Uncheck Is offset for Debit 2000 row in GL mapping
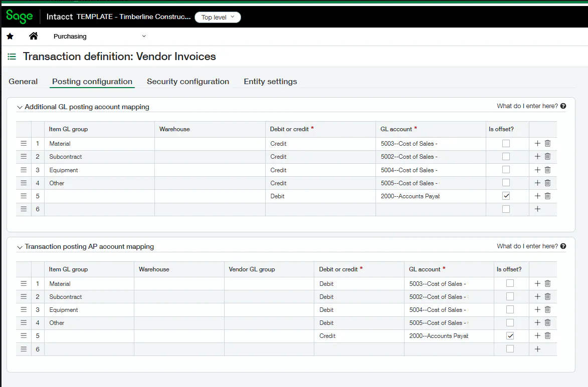 [506, 196]
